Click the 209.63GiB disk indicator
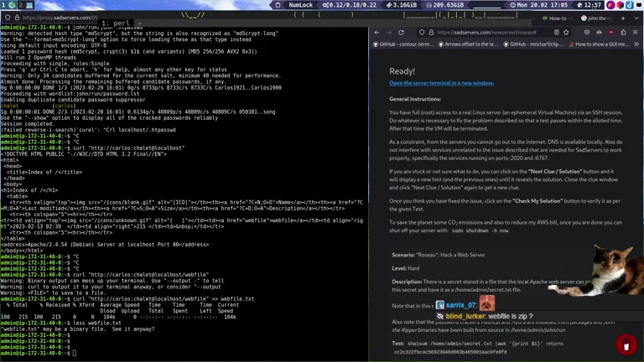 coord(444,5)
